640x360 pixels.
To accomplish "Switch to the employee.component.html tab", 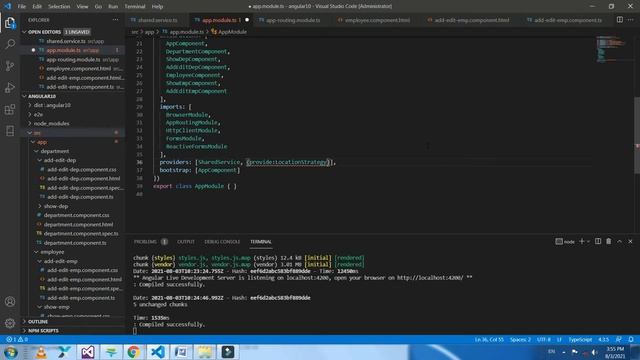I will [x=377, y=20].
